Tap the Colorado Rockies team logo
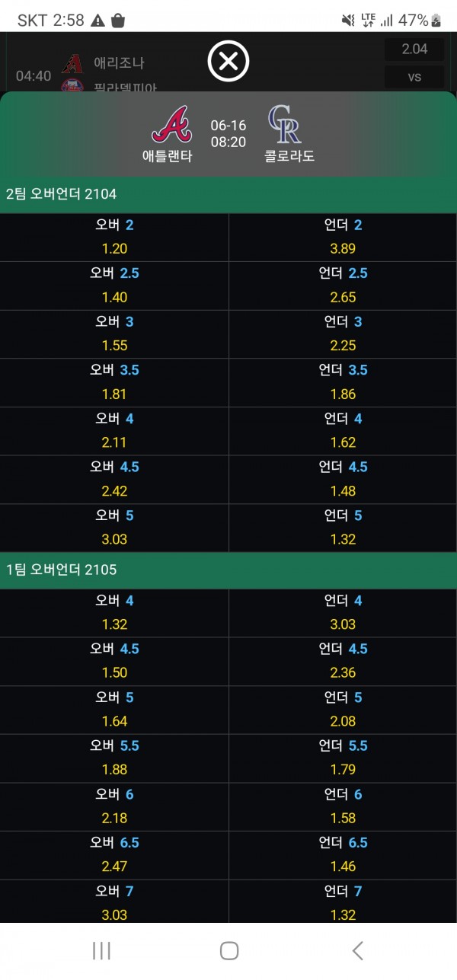 [x=286, y=125]
